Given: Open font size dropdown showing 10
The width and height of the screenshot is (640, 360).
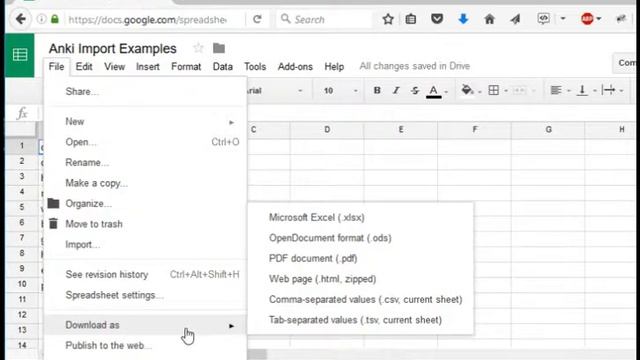Looking at the screenshot, I should [340, 91].
